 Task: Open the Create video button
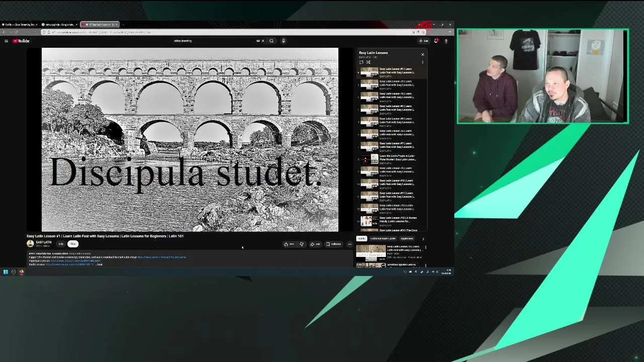coord(424,41)
